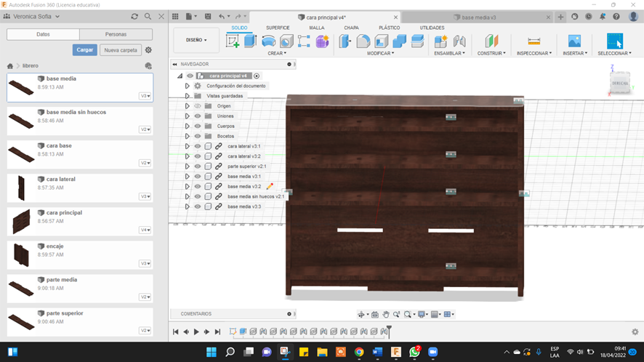Open the DISEÑO workspace dropdown
The image size is (644, 362).
point(196,40)
